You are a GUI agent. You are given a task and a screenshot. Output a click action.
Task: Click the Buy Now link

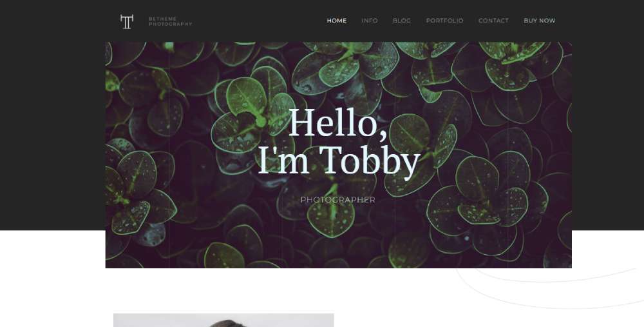[x=539, y=21]
